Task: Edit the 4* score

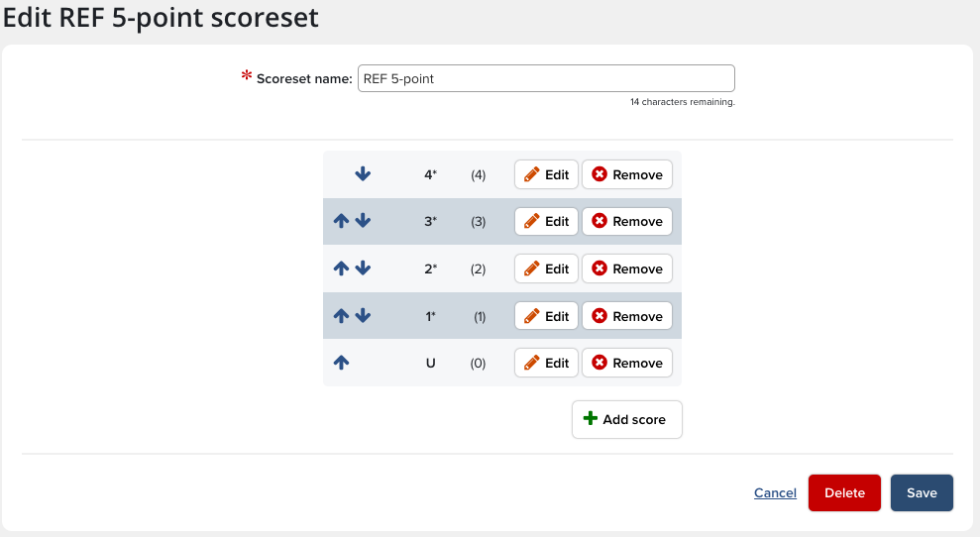Action: (x=546, y=174)
